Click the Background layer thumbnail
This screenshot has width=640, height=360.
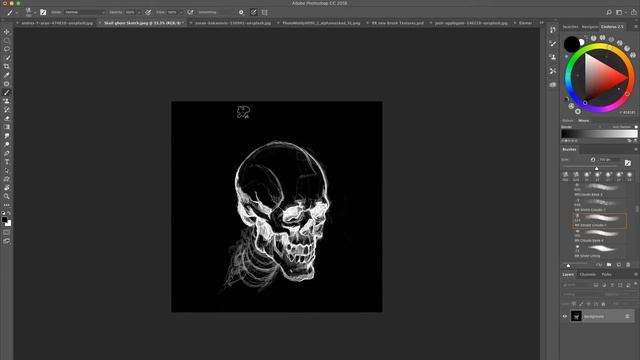click(x=576, y=316)
